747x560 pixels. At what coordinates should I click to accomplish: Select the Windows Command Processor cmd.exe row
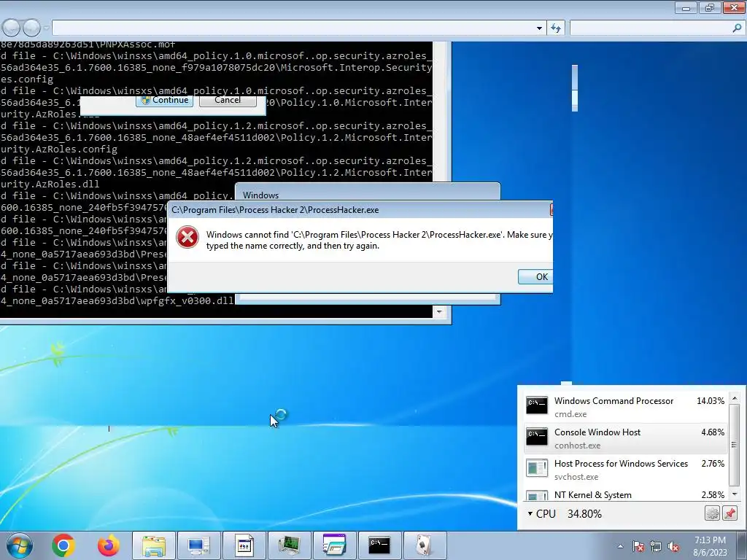pos(625,407)
